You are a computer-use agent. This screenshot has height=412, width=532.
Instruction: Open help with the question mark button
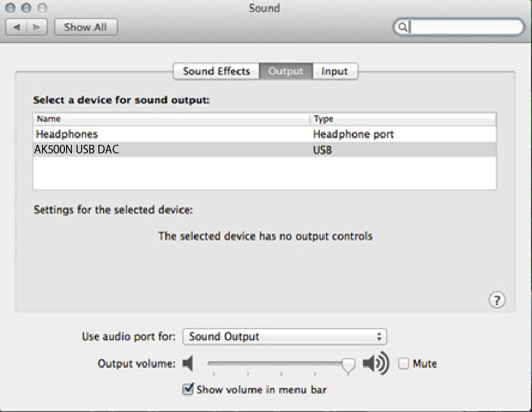pos(497,300)
